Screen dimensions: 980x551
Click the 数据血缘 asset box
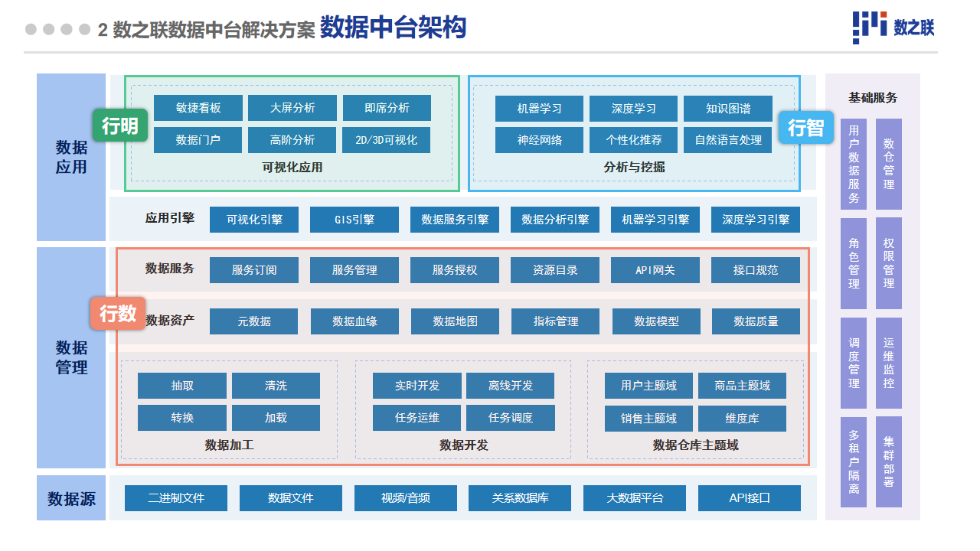[354, 321]
